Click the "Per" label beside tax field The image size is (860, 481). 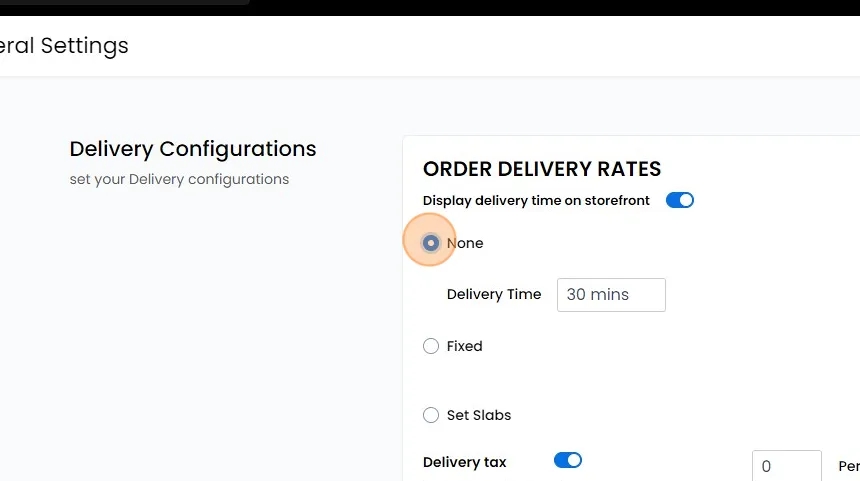pyautogui.click(x=848, y=466)
